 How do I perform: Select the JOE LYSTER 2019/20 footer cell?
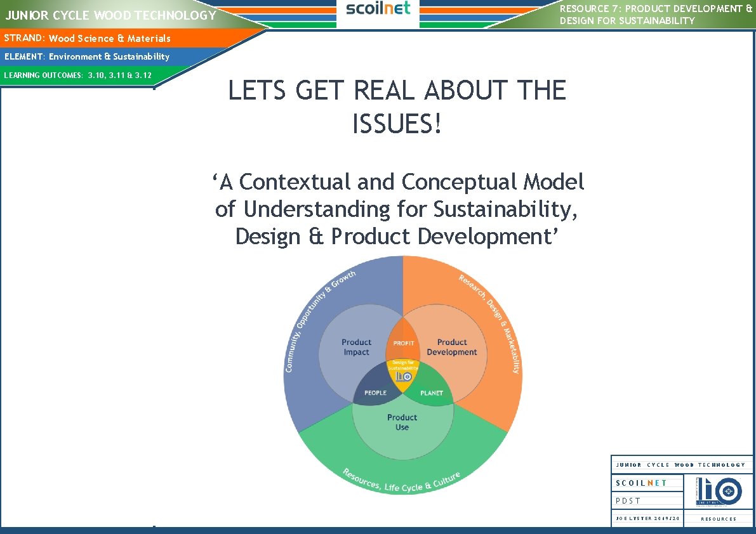tap(647, 519)
